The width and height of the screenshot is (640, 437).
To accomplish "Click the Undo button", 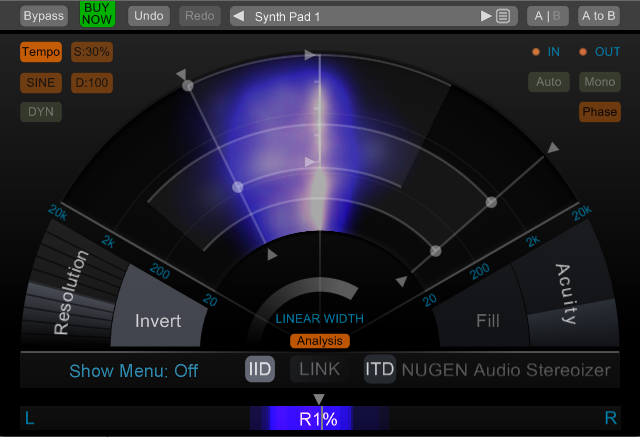I will pos(149,16).
